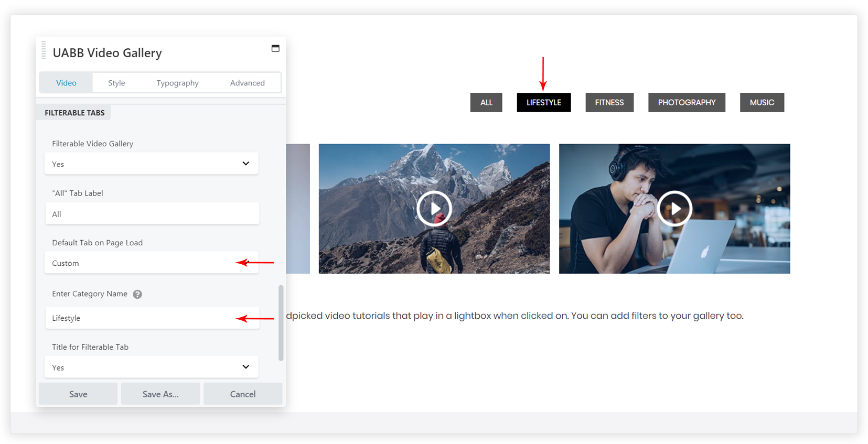868x444 pixels.
Task: Expand the Title for Filterable Tab dropdown
Action: [x=152, y=367]
